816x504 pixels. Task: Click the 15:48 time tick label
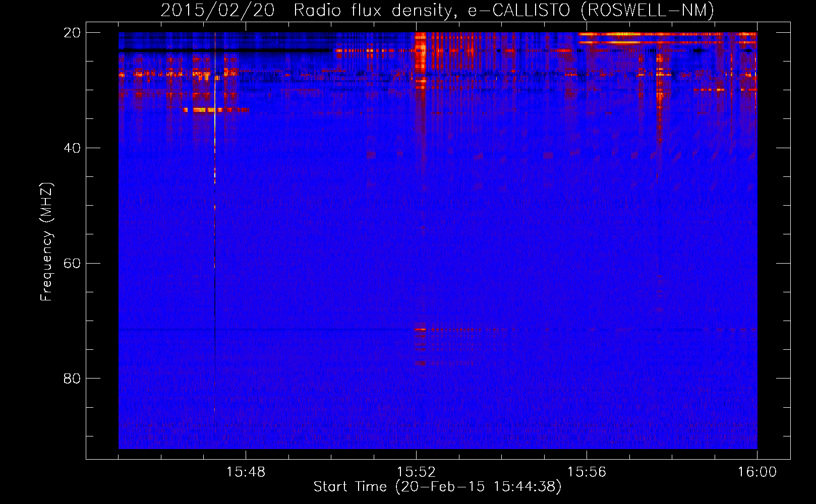pos(246,472)
